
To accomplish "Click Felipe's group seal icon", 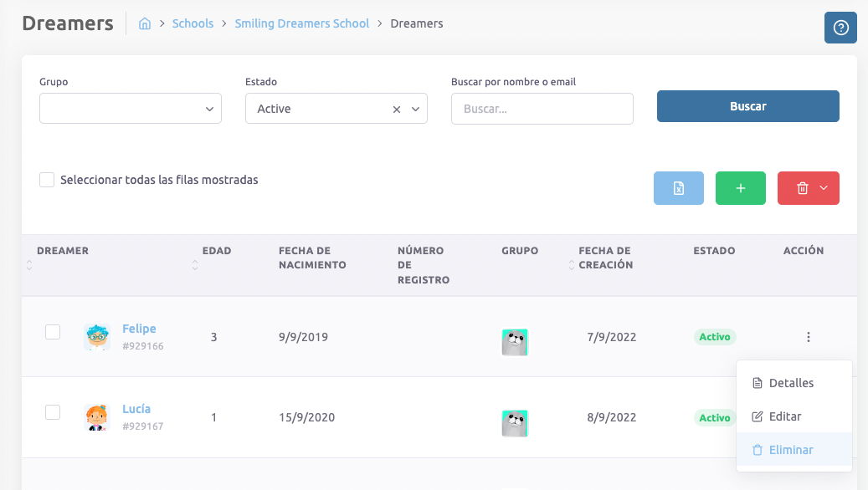I will click(514, 342).
